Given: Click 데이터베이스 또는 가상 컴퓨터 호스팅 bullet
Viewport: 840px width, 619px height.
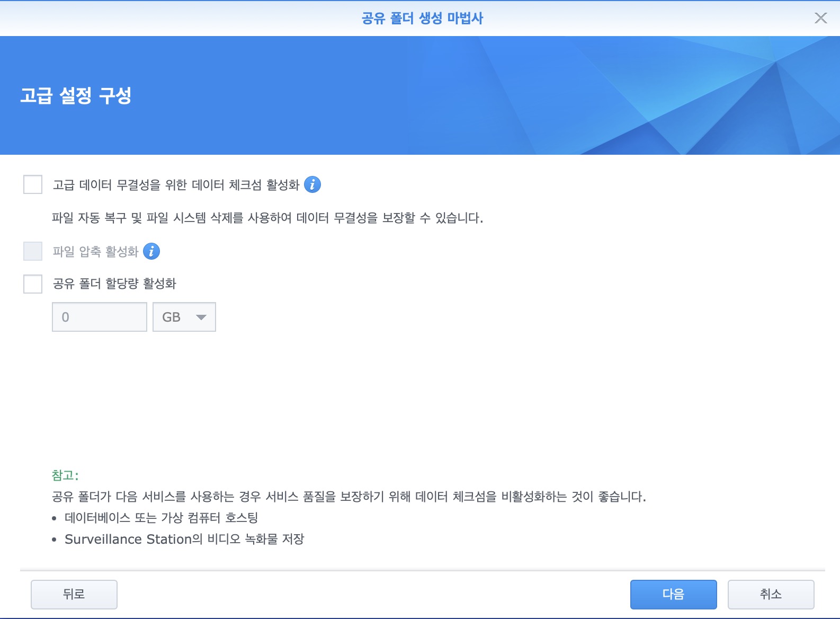Looking at the screenshot, I should pos(162,518).
